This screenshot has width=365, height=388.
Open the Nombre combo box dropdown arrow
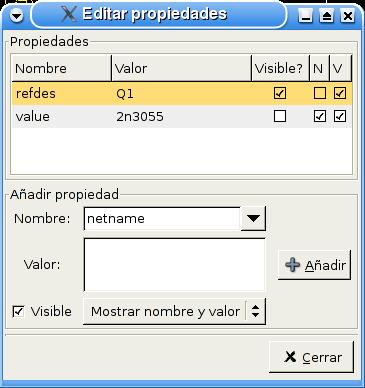point(253,219)
